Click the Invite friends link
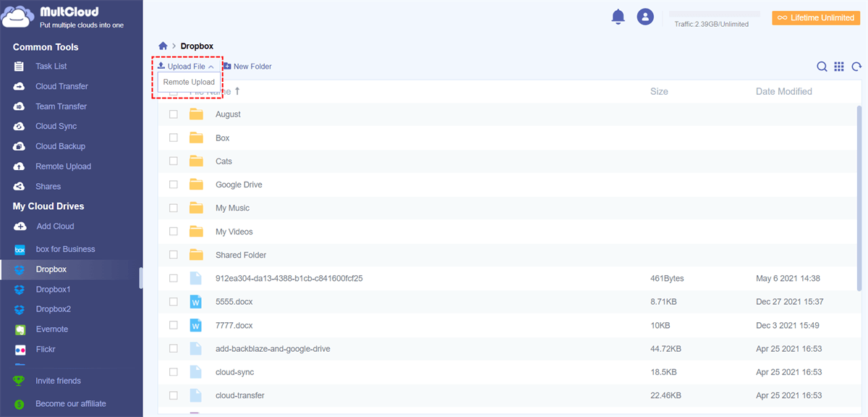 [59, 381]
